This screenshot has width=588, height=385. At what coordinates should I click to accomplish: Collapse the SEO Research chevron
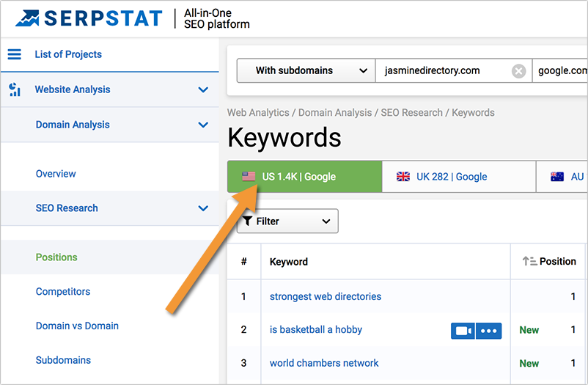[203, 208]
